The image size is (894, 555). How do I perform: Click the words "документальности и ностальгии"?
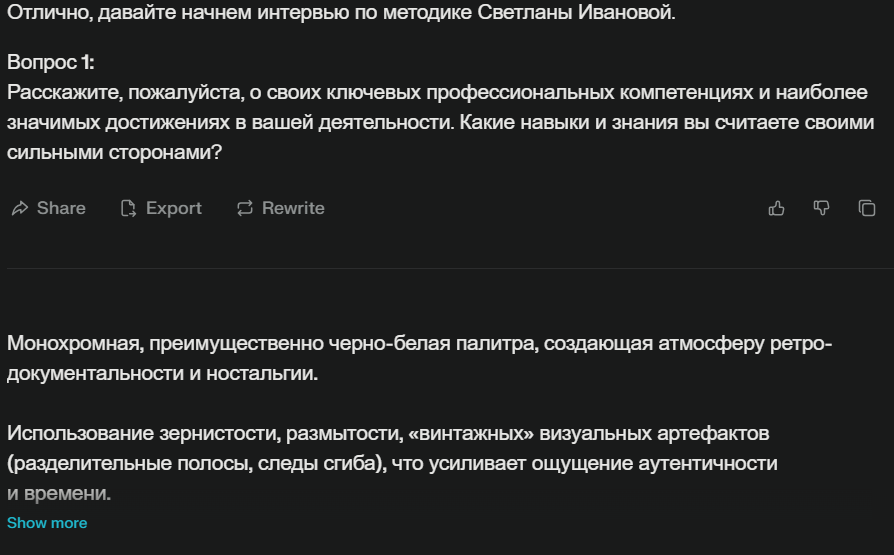[161, 374]
